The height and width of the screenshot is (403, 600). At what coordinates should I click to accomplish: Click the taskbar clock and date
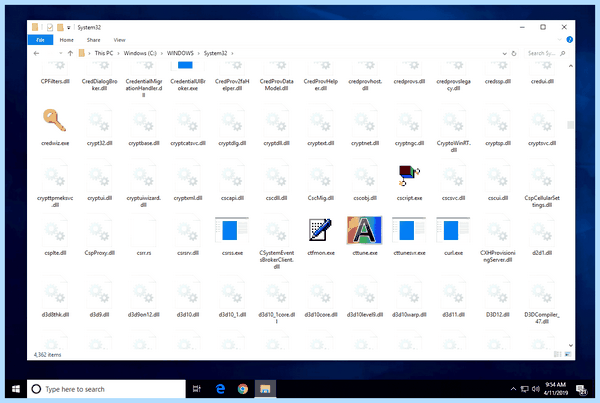coord(555,388)
